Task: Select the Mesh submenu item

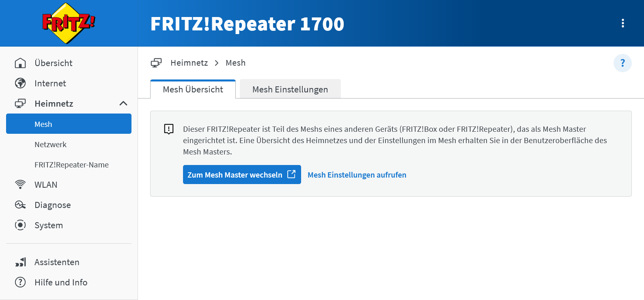Action: click(69, 124)
